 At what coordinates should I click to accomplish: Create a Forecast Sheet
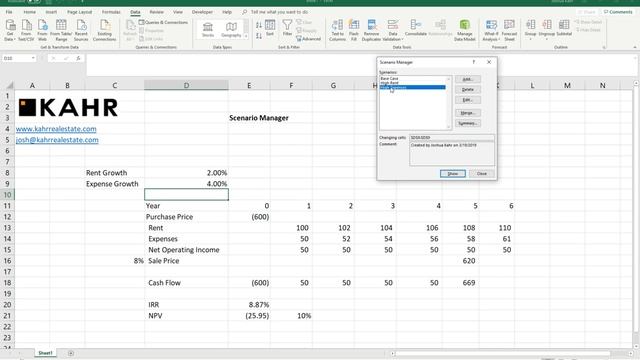pos(509,30)
